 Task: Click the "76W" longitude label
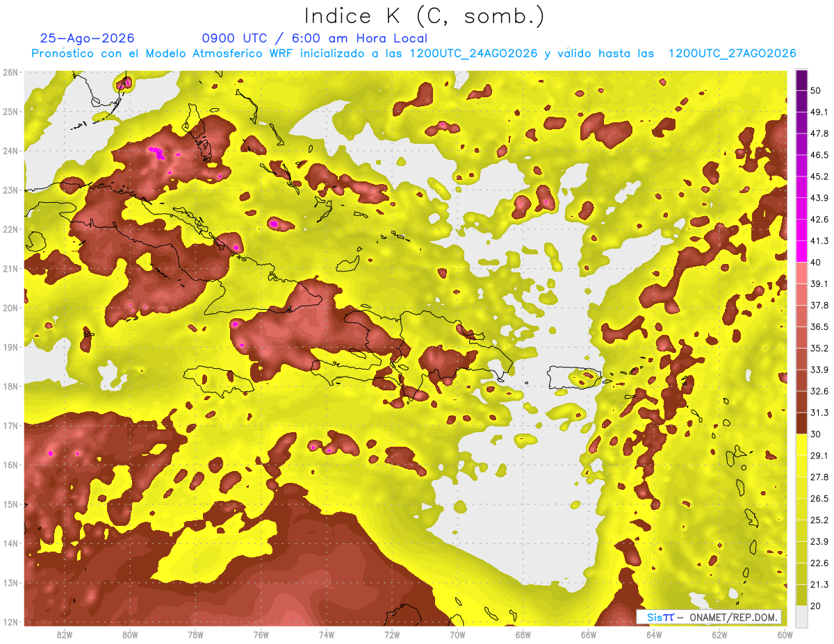tap(261, 634)
